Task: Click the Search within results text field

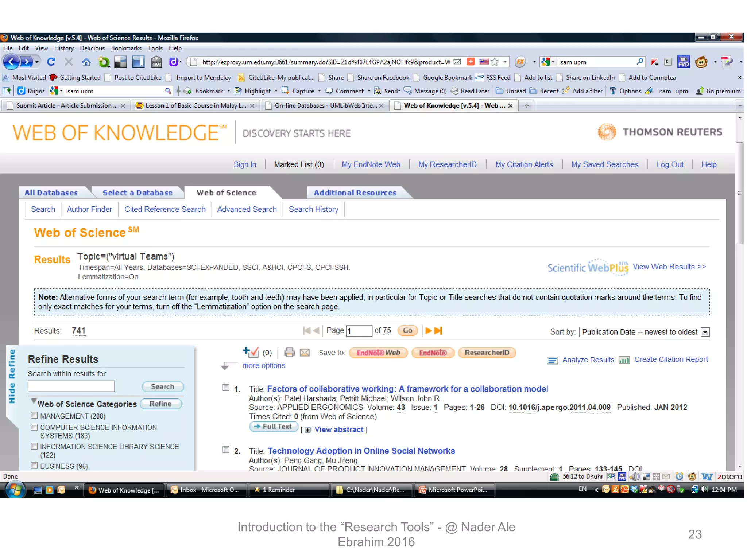Action: coord(71,386)
